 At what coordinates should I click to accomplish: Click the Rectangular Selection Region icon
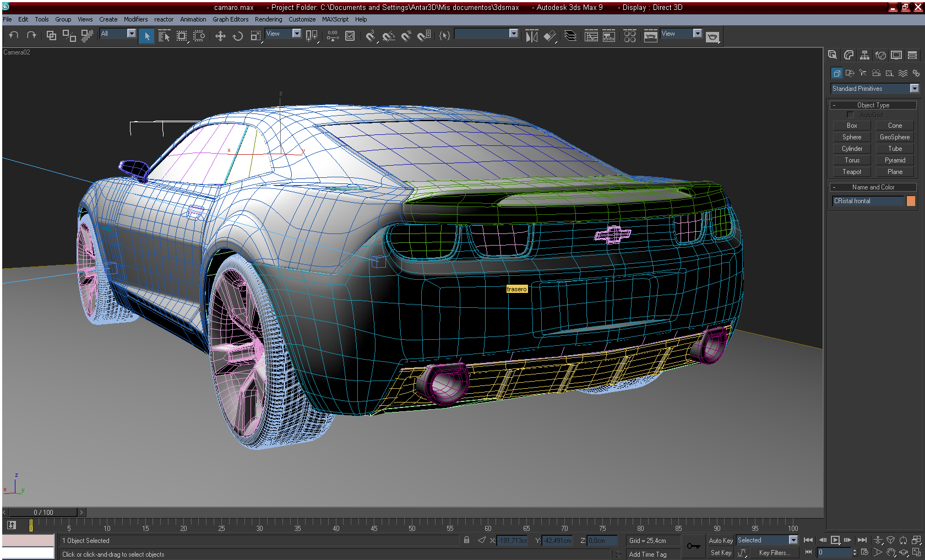pyautogui.click(x=182, y=36)
